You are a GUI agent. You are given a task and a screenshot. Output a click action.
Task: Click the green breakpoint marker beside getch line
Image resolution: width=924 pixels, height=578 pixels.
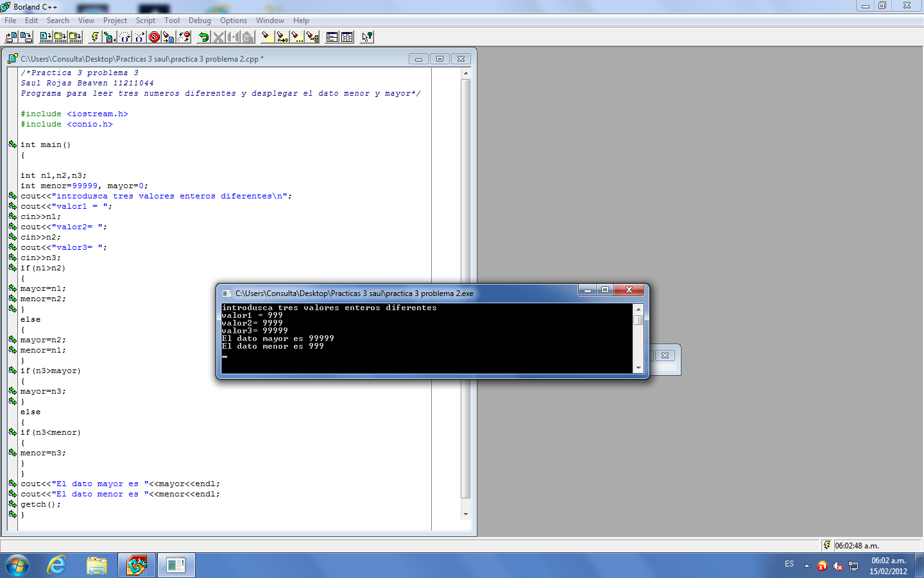(x=12, y=504)
